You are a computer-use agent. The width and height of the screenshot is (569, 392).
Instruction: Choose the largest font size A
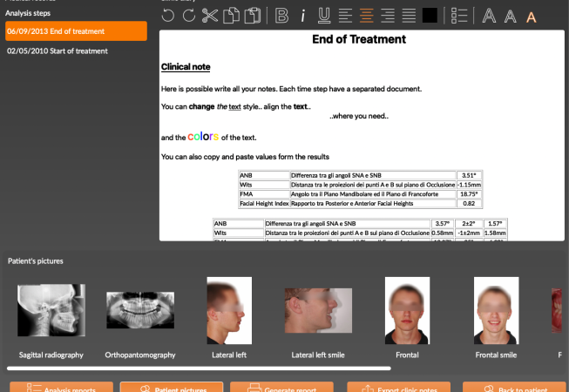[x=489, y=16]
